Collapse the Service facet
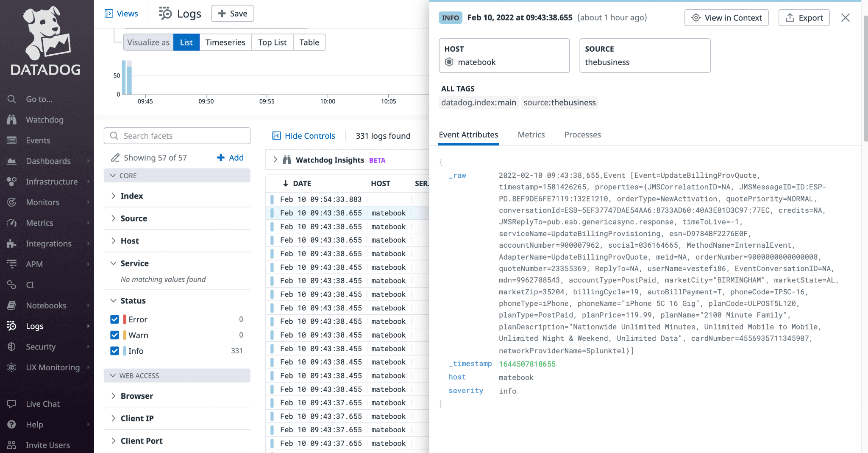 point(113,263)
